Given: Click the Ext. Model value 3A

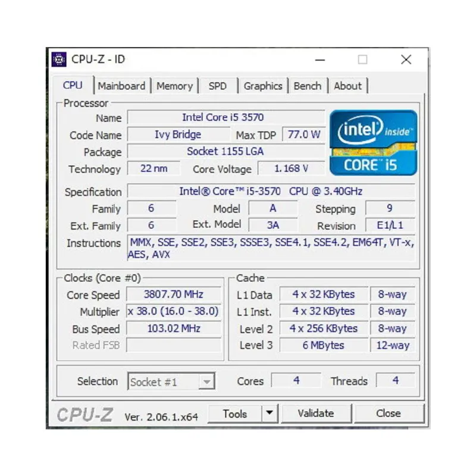Looking at the screenshot, I should coord(273,225).
